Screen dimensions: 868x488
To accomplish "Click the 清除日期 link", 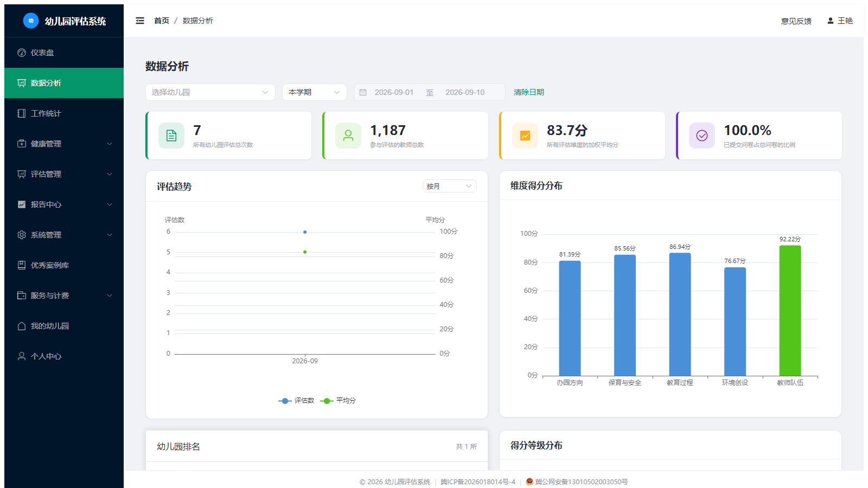I will coord(529,92).
